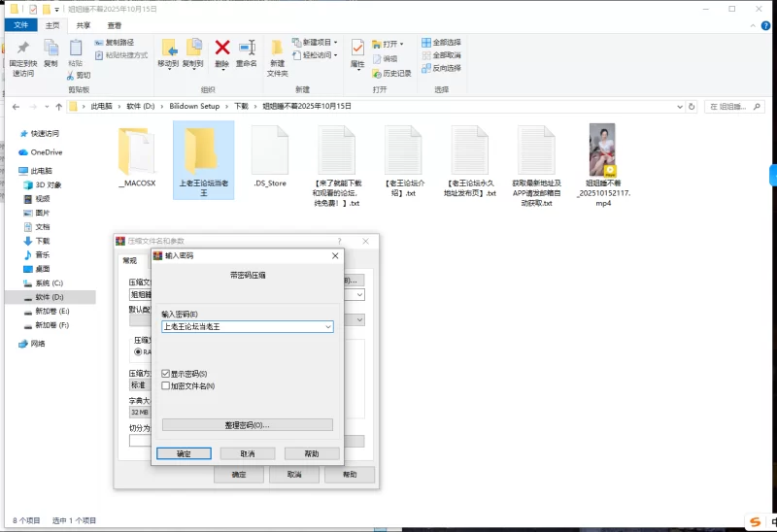Image resolution: width=777 pixels, height=532 pixels.
Task: Select 3D 对象 in navigation pane
Action: (43, 184)
